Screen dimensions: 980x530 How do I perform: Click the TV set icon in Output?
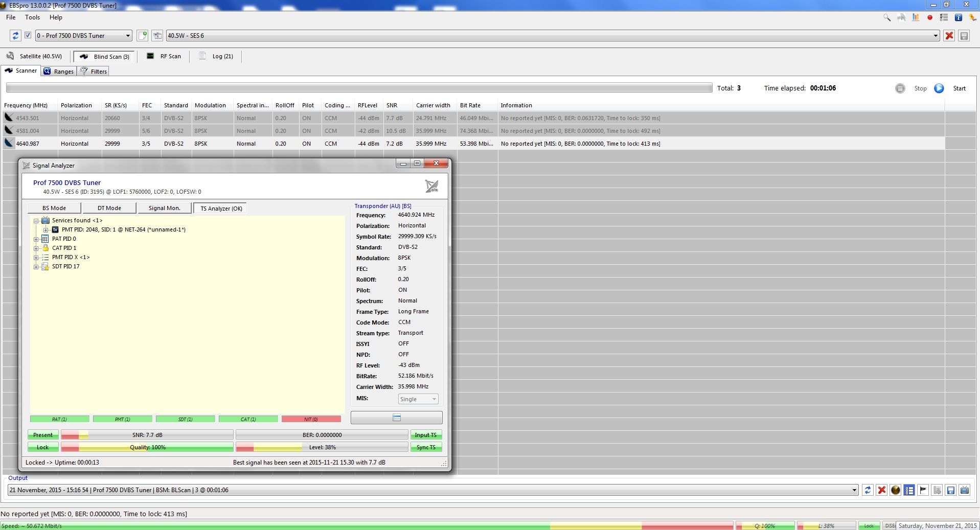[965, 490]
